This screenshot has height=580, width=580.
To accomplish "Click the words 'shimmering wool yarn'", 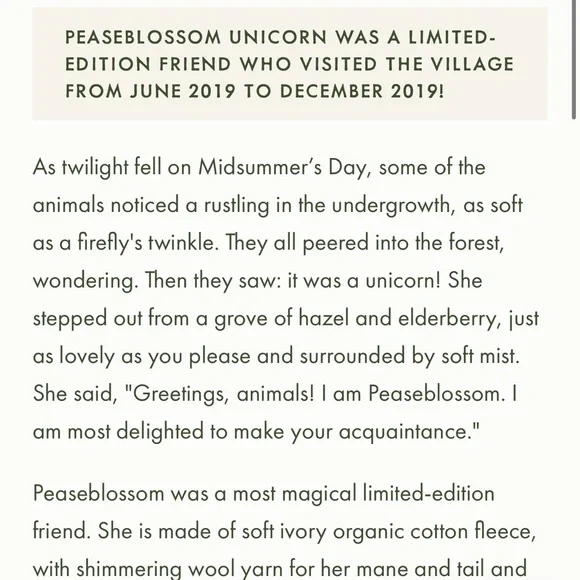I will tap(180, 570).
